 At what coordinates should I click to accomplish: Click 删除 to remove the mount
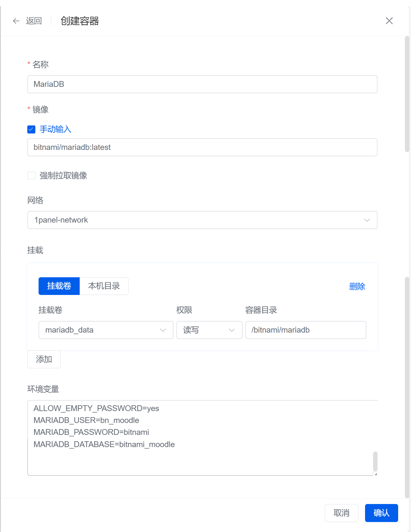[x=357, y=286]
